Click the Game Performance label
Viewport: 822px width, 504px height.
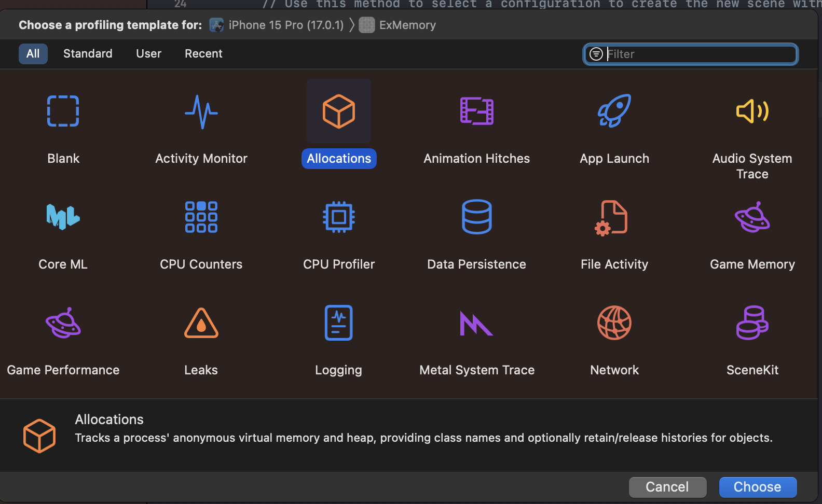pyautogui.click(x=63, y=370)
